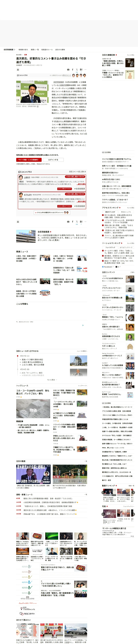The width and height of the screenshot is (138, 644).
Task: Open the 自民党総裁選 building thumbnail
Action: click(x=26, y=236)
